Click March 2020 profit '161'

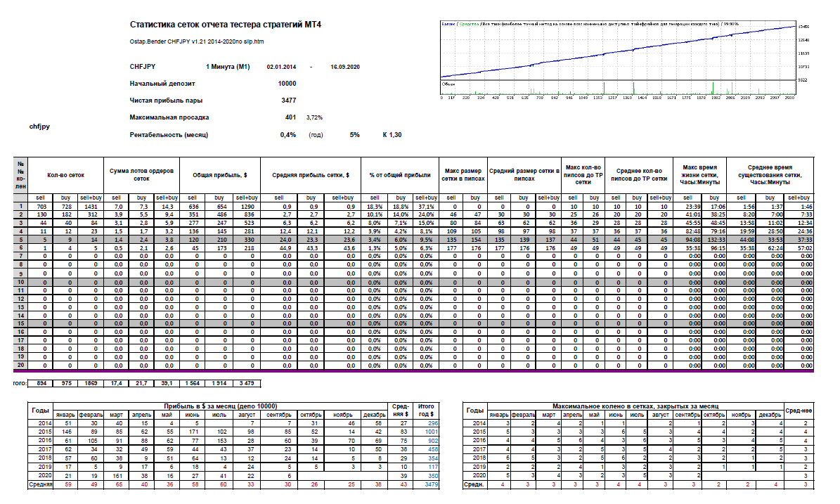click(x=117, y=476)
